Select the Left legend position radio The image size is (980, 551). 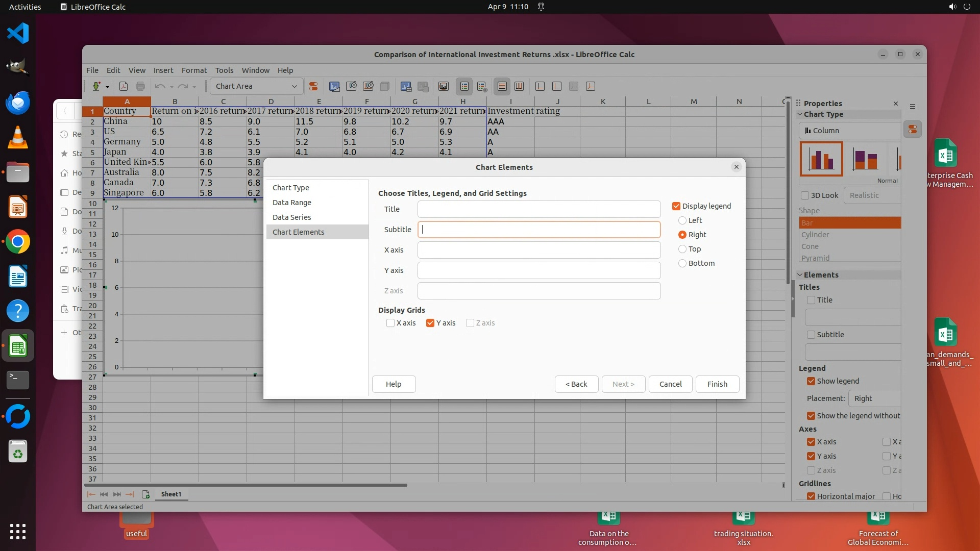coord(682,220)
